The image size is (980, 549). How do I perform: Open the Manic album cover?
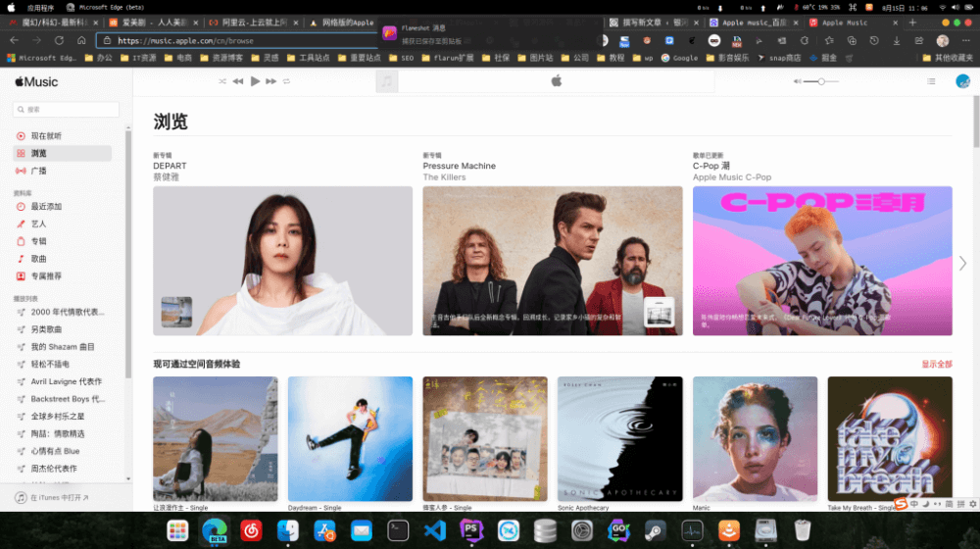point(755,438)
